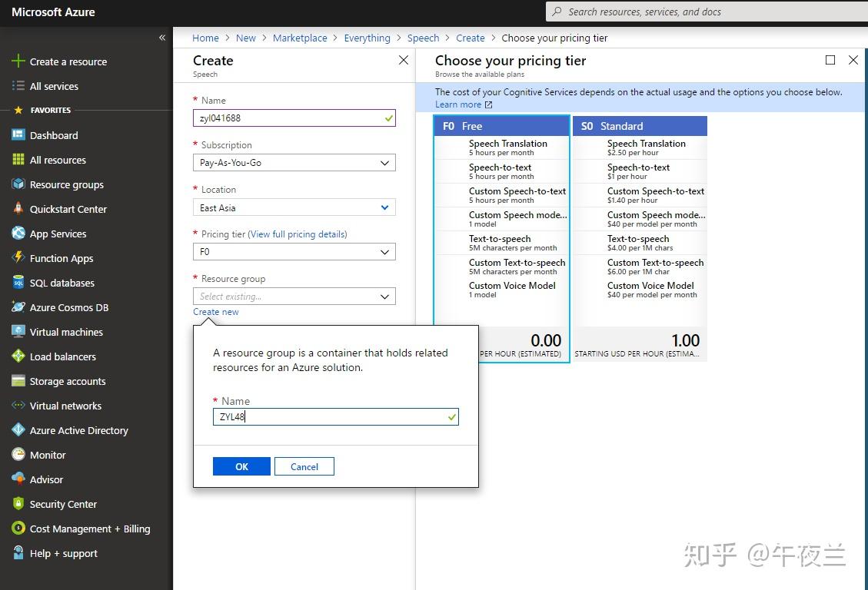Expand the Subscription Pay-As-You-Go dropdown

coord(294,163)
